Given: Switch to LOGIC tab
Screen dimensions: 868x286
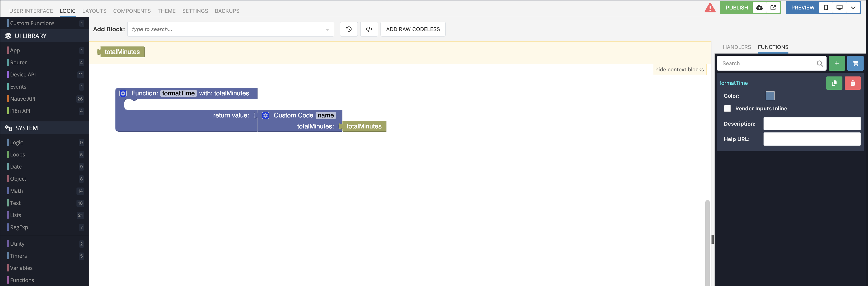Looking at the screenshot, I should coord(68,11).
